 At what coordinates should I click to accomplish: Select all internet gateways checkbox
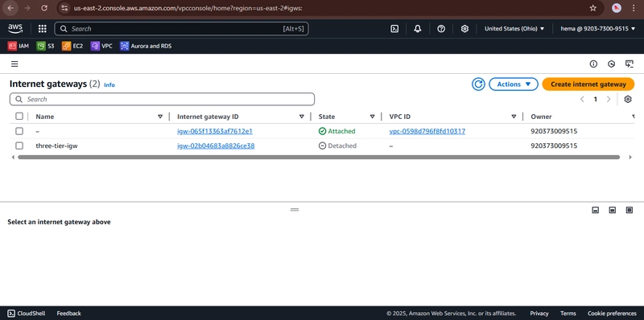(19, 116)
